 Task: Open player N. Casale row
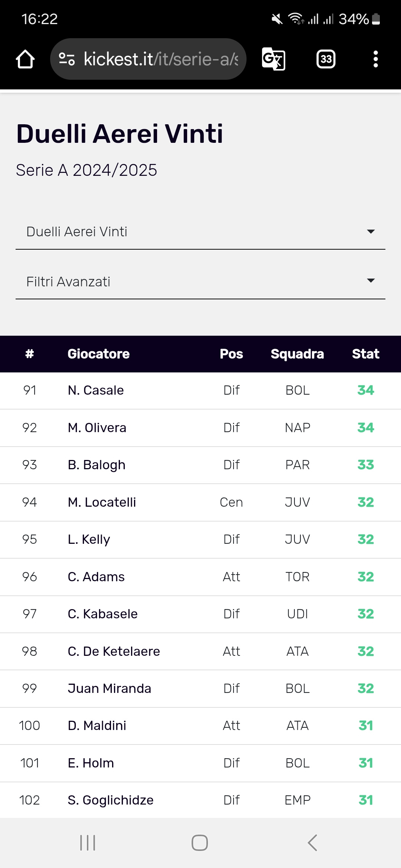click(x=200, y=391)
